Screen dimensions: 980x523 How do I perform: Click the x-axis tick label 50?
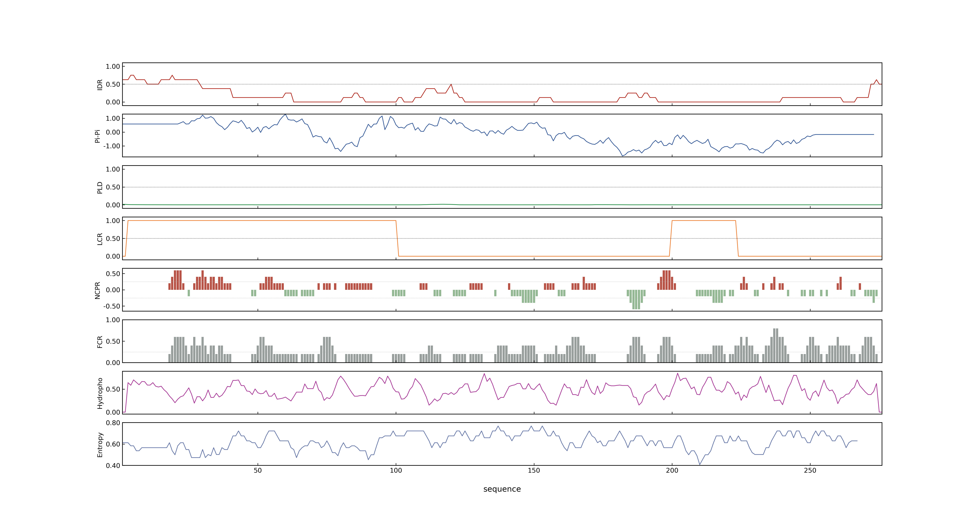click(258, 470)
